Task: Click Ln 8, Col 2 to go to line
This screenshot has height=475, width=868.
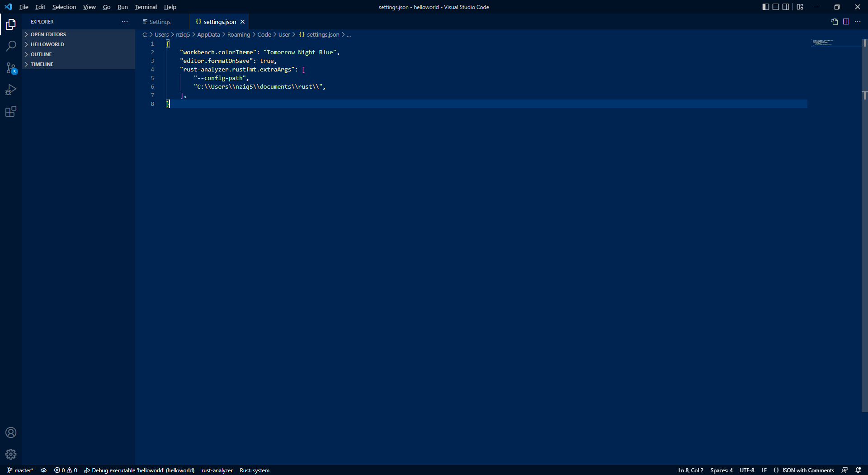Action: 691,470
